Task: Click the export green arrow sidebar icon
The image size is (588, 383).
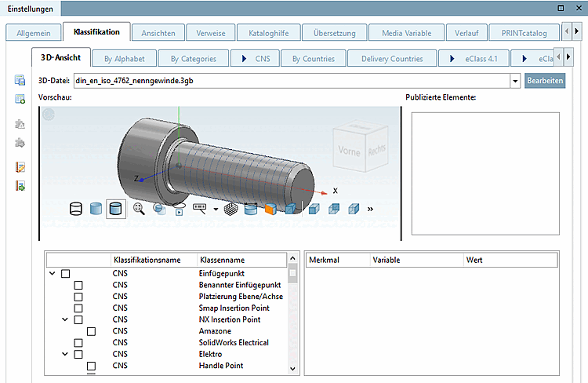Action: pyautogui.click(x=20, y=186)
